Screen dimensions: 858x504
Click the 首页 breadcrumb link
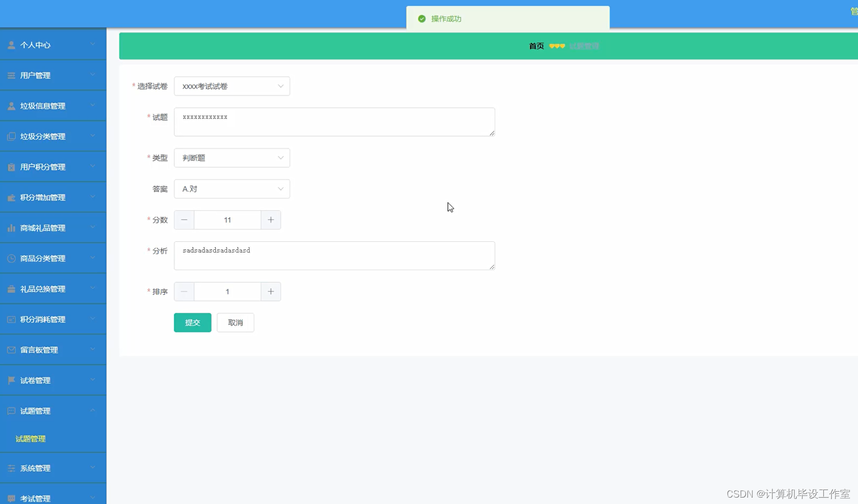tap(536, 46)
